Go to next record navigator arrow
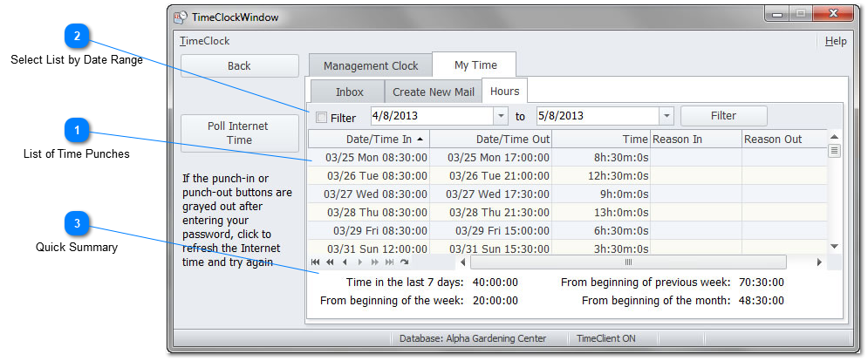Screen dimensions: 868x361 pos(359,262)
